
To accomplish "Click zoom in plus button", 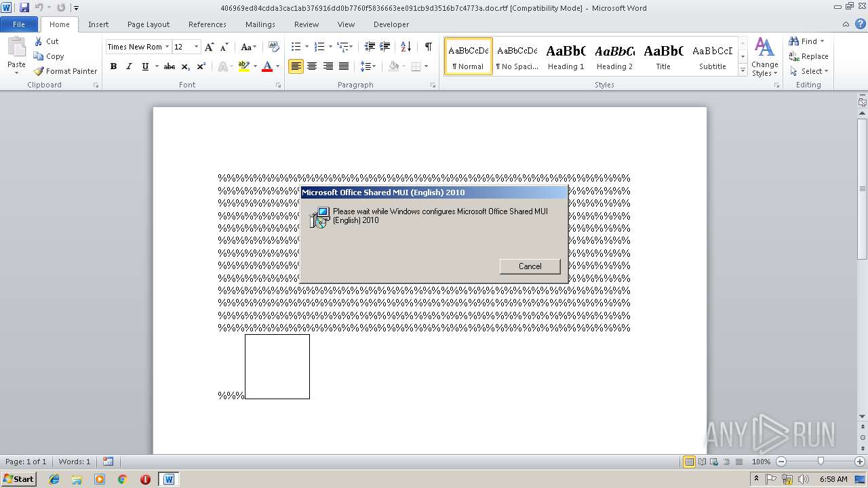I will tap(860, 462).
